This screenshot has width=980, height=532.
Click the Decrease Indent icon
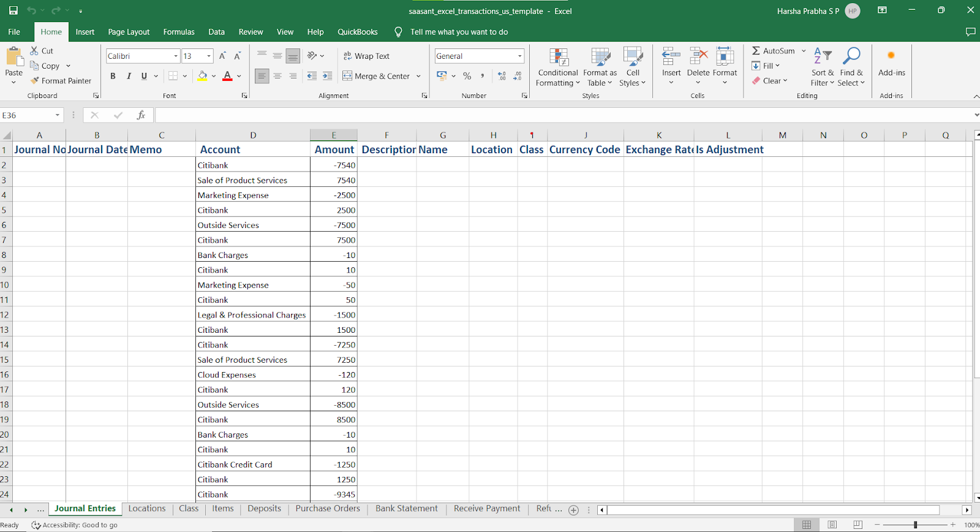pos(312,76)
